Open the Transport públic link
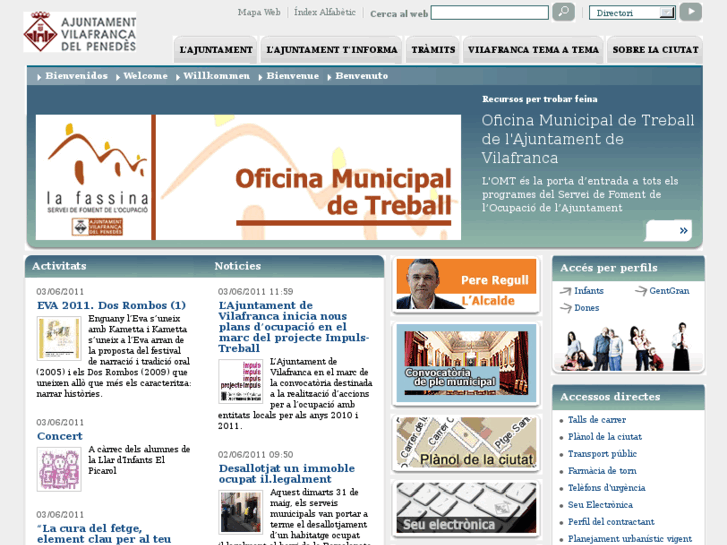The width and height of the screenshot is (727, 545). point(602,454)
